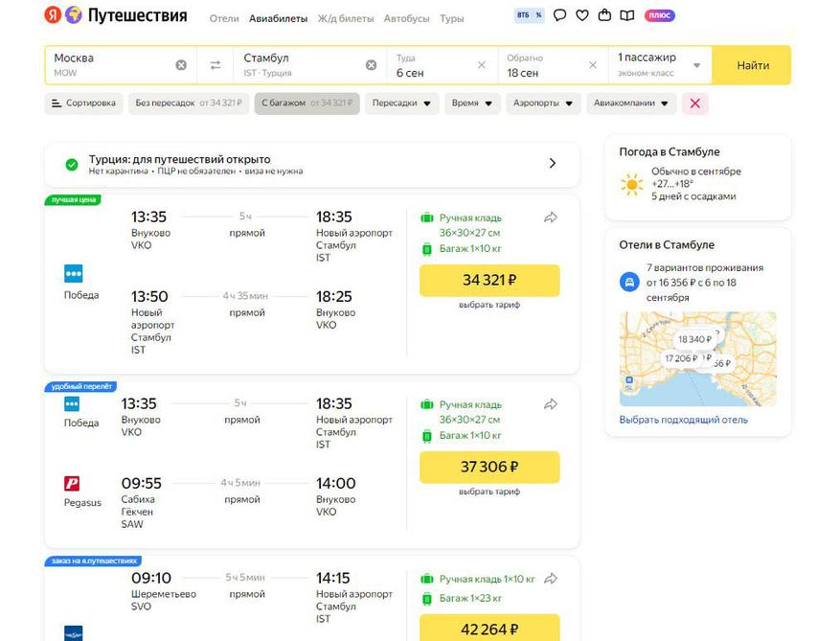Click the Туда date field
Screen dimensions: 840x641
(443, 65)
